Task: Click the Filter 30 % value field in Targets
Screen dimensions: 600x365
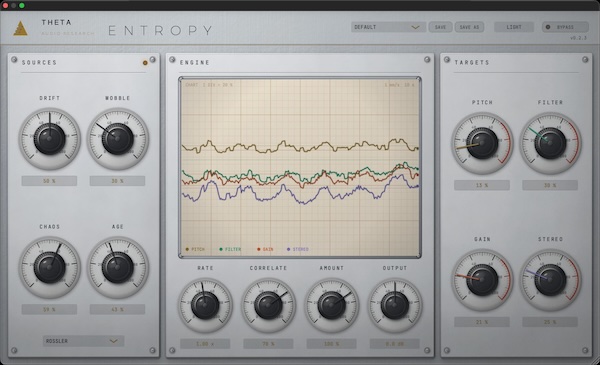Action: click(x=550, y=186)
